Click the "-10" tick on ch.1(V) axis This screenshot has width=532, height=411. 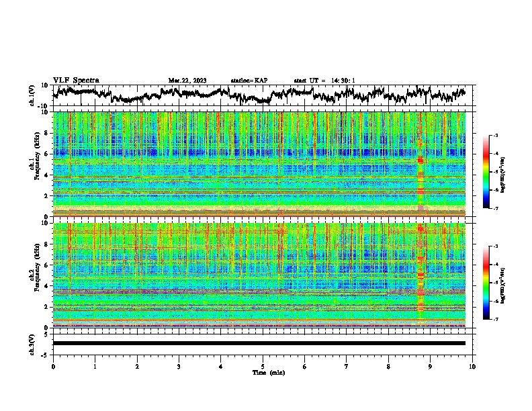point(43,106)
